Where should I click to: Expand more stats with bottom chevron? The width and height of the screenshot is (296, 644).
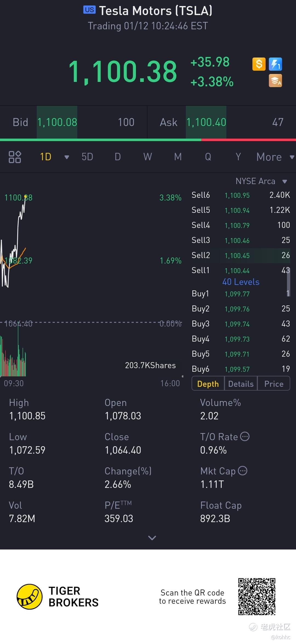coord(152,538)
